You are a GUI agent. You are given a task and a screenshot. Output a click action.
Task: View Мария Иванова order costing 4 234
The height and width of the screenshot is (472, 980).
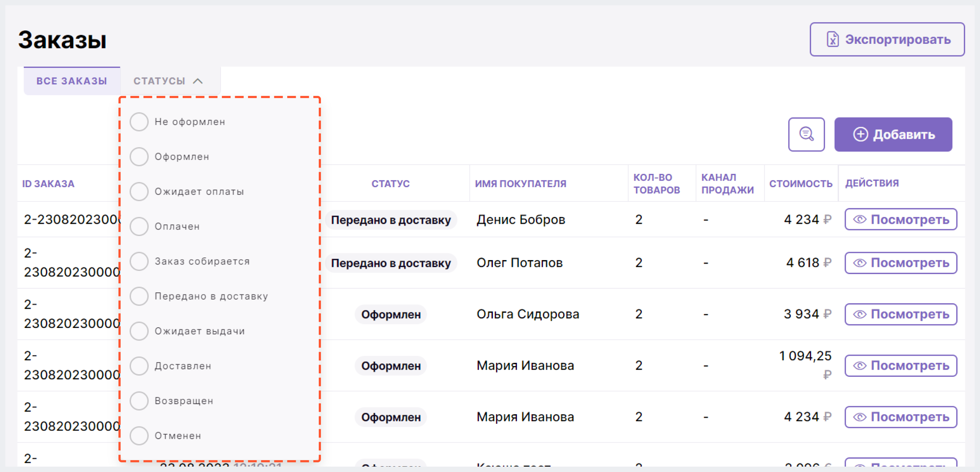coord(901,417)
